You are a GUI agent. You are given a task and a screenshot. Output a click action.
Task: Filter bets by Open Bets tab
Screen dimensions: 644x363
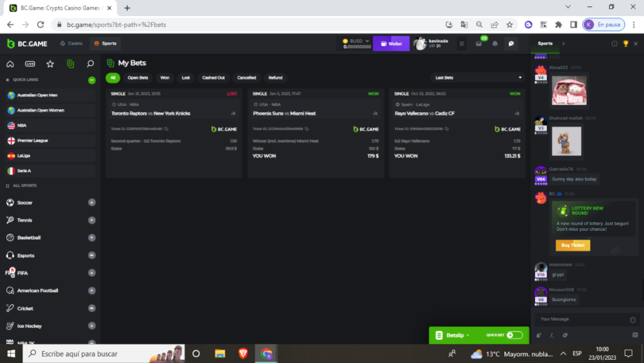point(138,77)
